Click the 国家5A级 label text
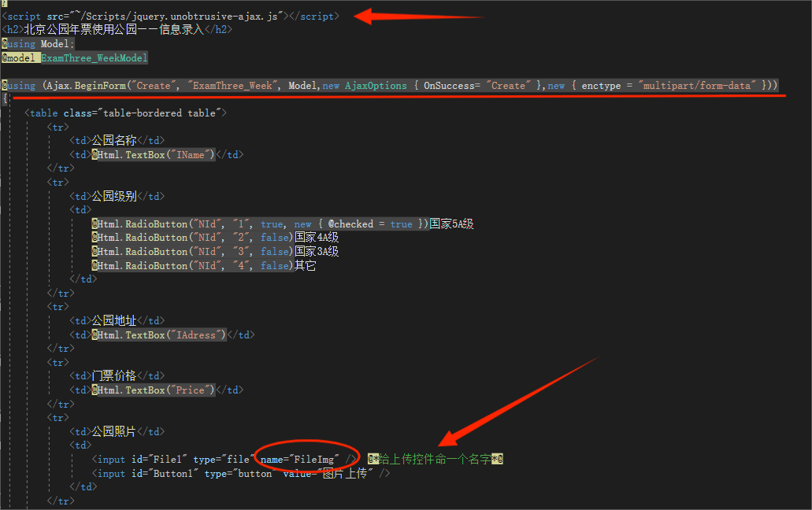Image resolution: width=812 pixels, height=510 pixels. pyautogui.click(x=451, y=224)
